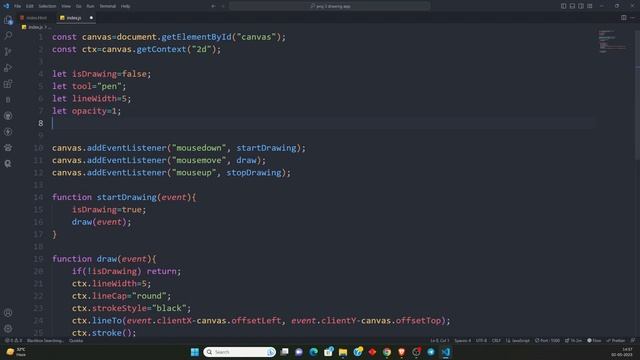Click the Split Editor icon

click(x=624, y=18)
